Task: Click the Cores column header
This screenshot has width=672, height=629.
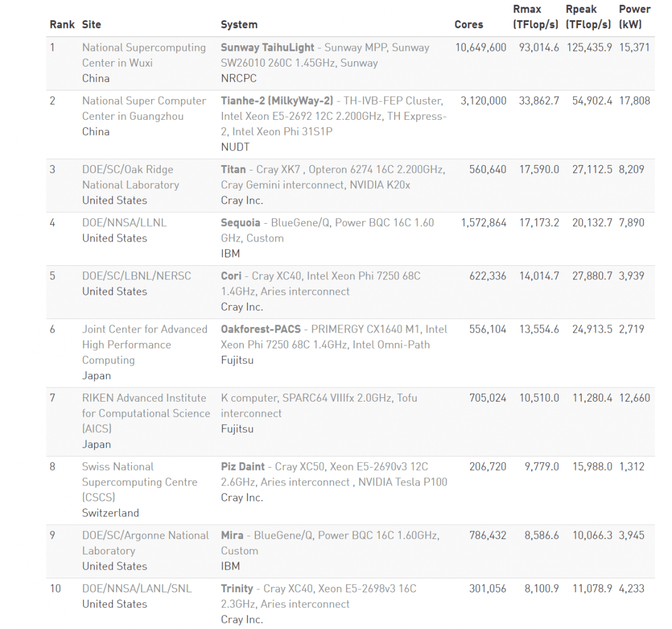Action: click(469, 24)
